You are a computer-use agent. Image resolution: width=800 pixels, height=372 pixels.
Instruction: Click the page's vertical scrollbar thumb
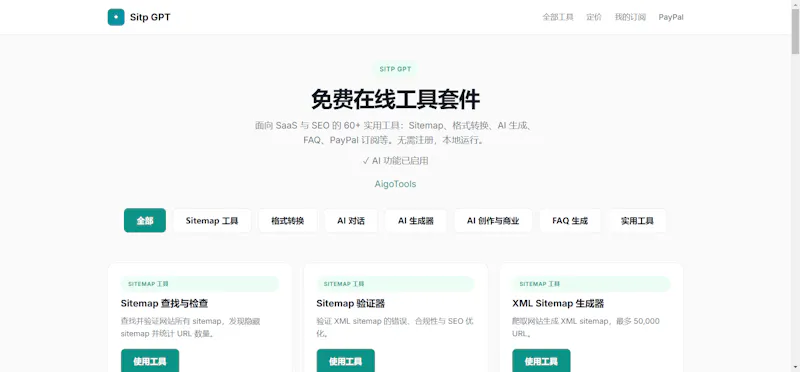[x=795, y=31]
